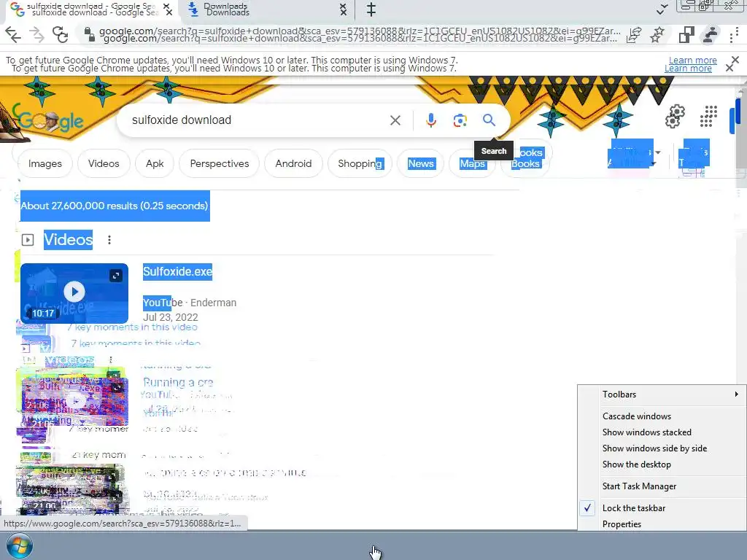This screenshot has width=747, height=560.
Task: Expand the Toolbars submenu arrow
Action: coord(736,394)
